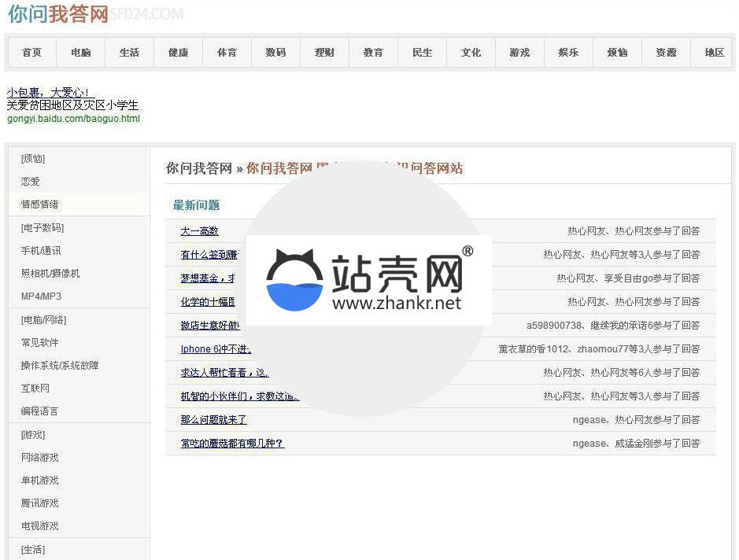739x560 pixels.
Task: Open the [烦恼] sidebar category
Action: (33, 159)
